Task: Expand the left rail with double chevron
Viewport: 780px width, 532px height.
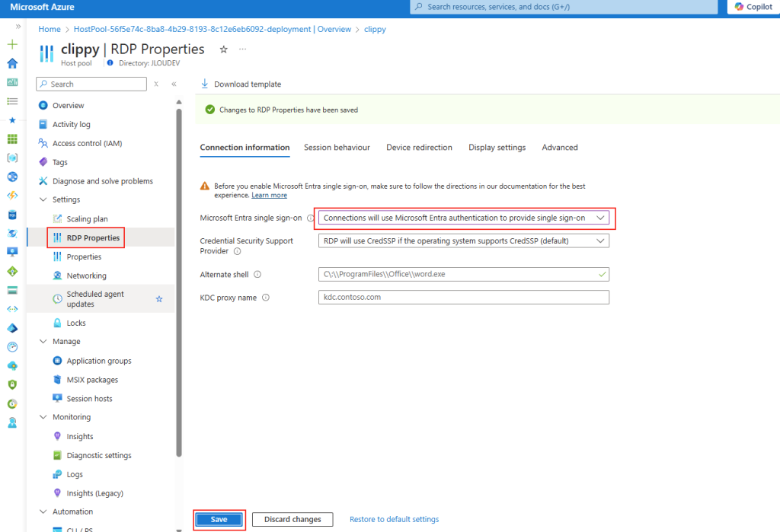Action: [18, 27]
